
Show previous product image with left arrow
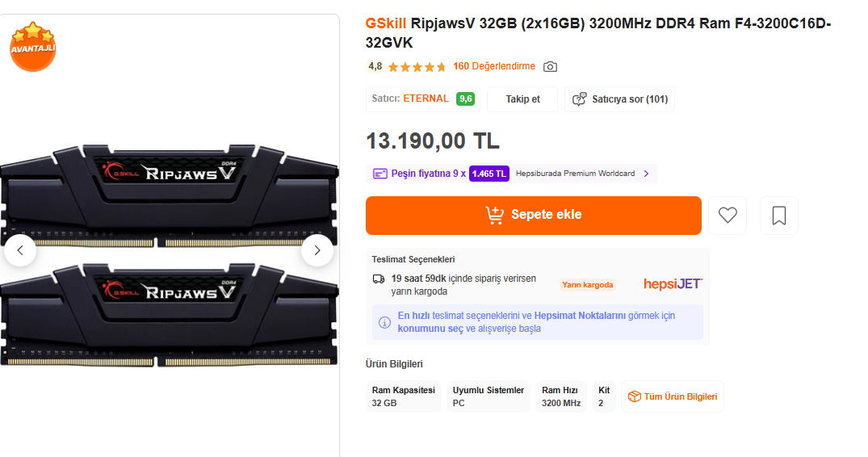coord(20,250)
